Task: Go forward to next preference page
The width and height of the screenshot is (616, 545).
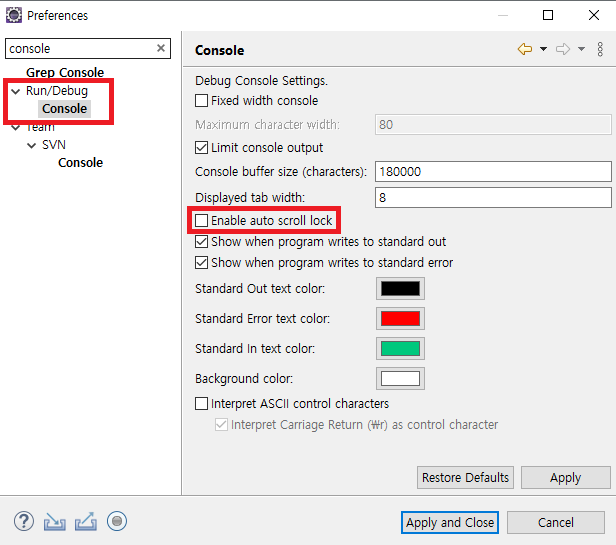Action: 563,49
